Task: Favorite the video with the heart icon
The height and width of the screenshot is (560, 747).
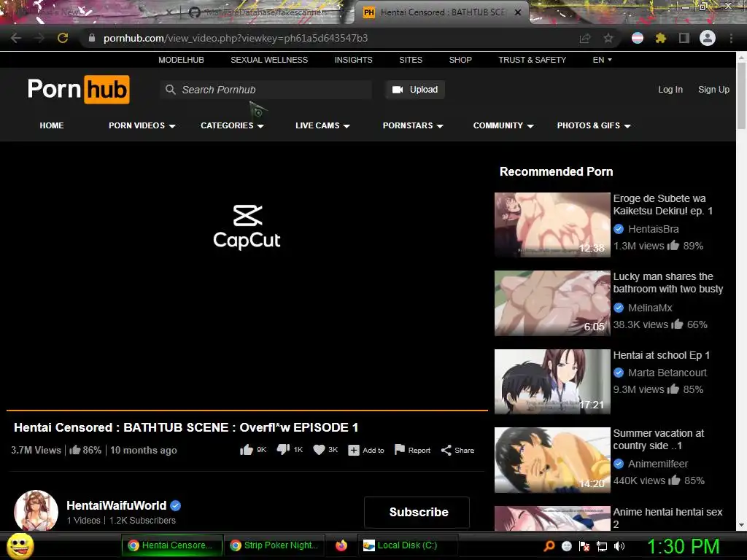Action: 319,450
